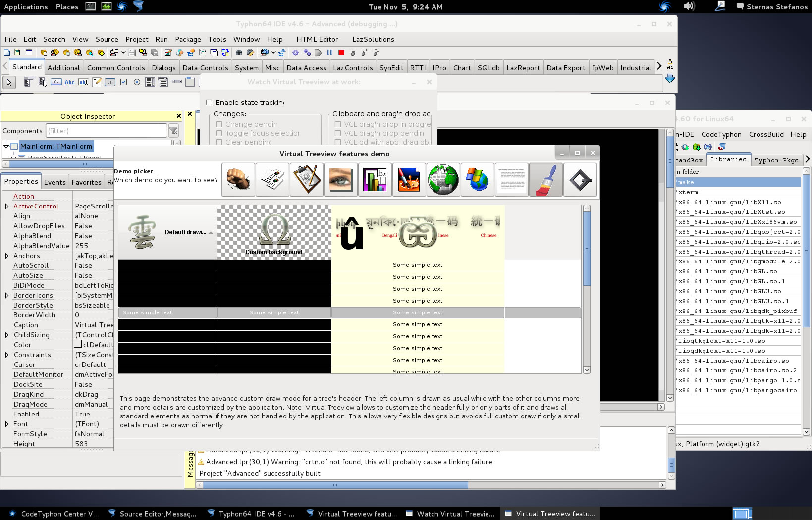Switch to Common Controls palette tab
This screenshot has height=520, width=812.
click(116, 68)
